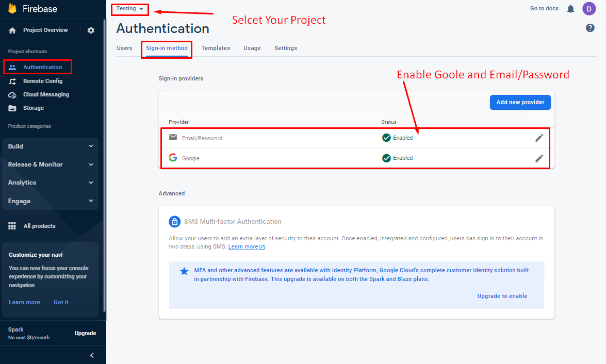Click the Sign-in providers heading

tap(181, 78)
